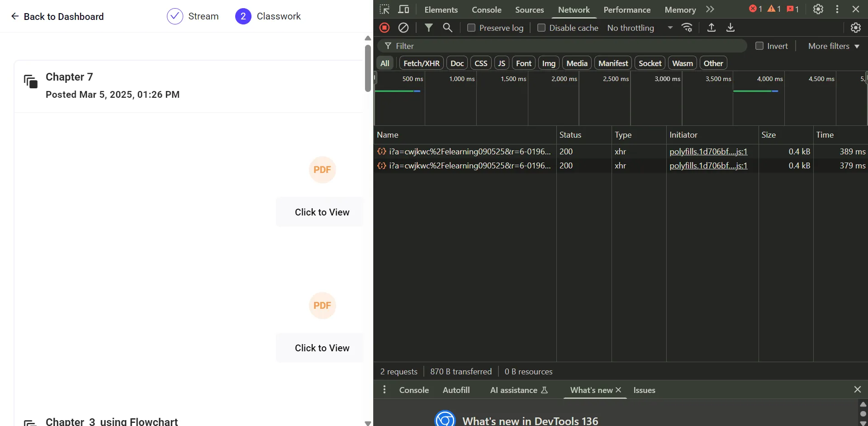Open the network search magnifier
This screenshot has width=868, height=426.
tap(447, 28)
